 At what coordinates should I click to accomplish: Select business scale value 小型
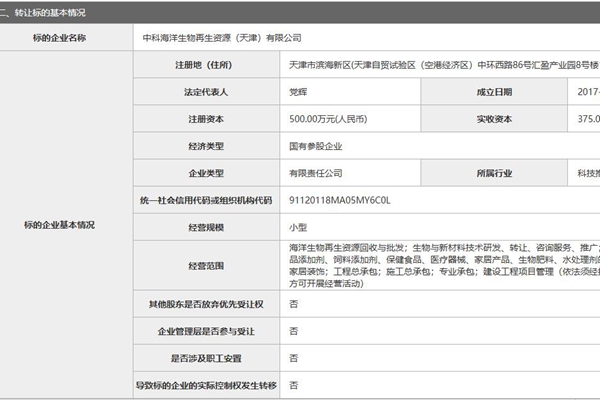[x=297, y=228]
